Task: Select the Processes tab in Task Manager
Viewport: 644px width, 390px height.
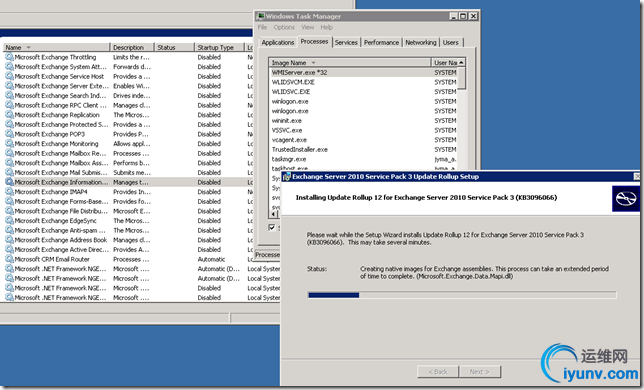Action: (x=314, y=42)
